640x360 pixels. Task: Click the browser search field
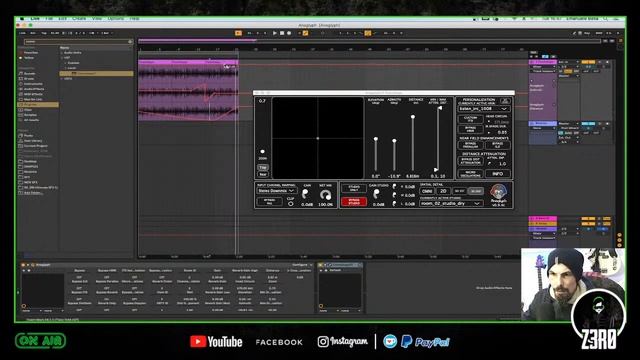(78, 42)
